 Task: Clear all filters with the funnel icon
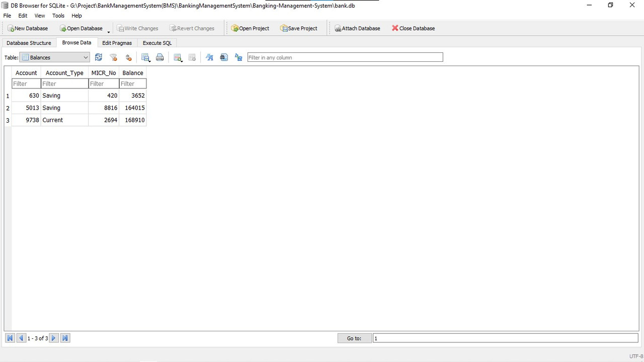tap(114, 57)
